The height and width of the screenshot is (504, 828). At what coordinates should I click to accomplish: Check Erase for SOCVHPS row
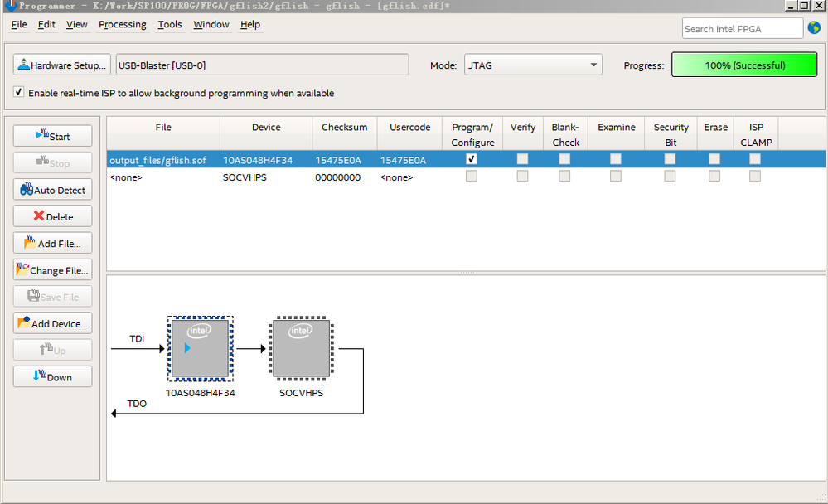(714, 176)
